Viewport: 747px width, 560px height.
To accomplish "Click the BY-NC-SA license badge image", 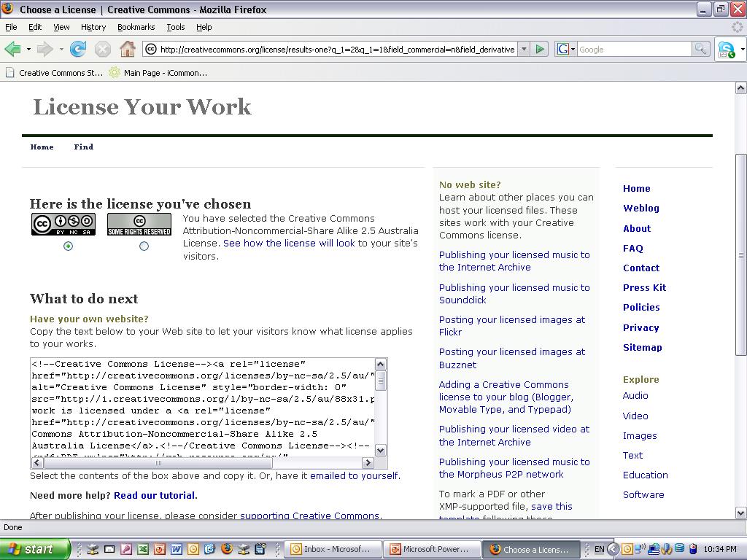I will pos(63,225).
